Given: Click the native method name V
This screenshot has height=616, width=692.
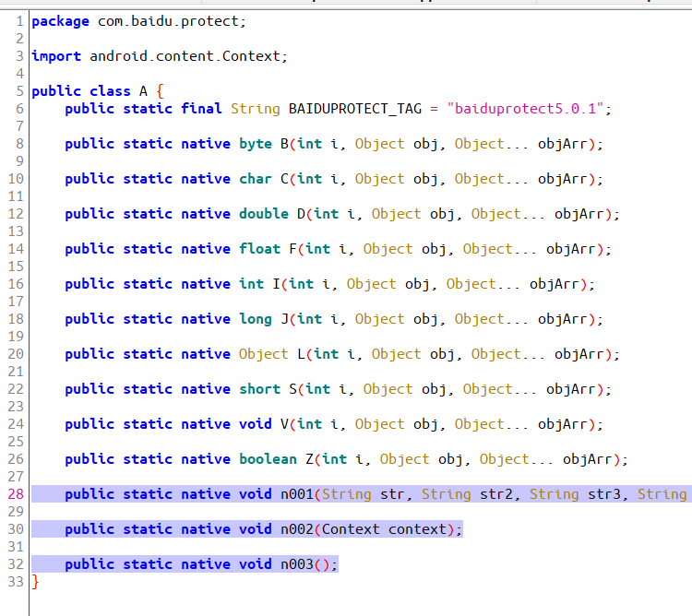Looking at the screenshot, I should [284, 424].
